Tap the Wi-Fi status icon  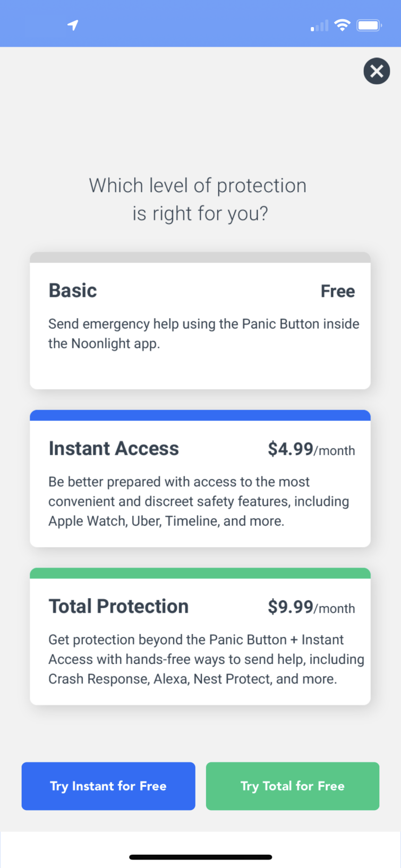[343, 25]
